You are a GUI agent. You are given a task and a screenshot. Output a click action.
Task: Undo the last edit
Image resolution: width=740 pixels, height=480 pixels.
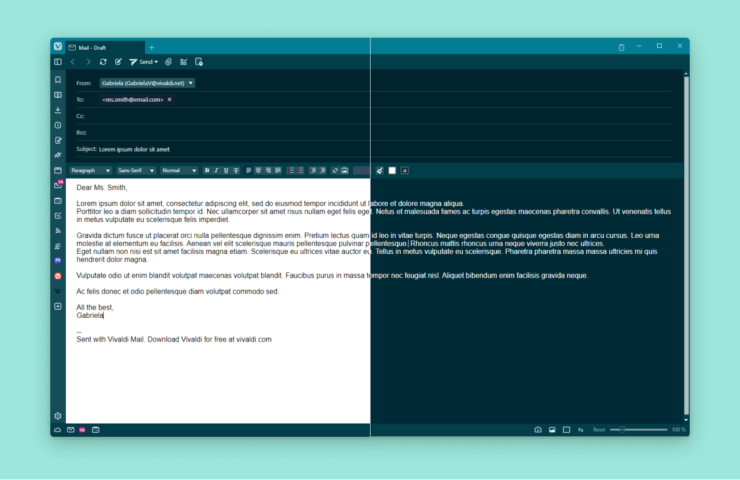(x=357, y=170)
